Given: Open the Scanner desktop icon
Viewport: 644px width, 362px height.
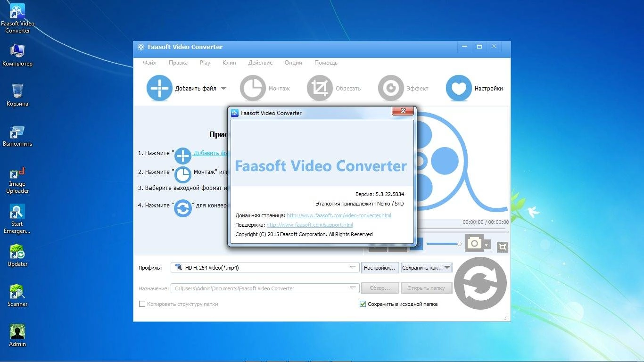Looking at the screenshot, I should (17, 296).
